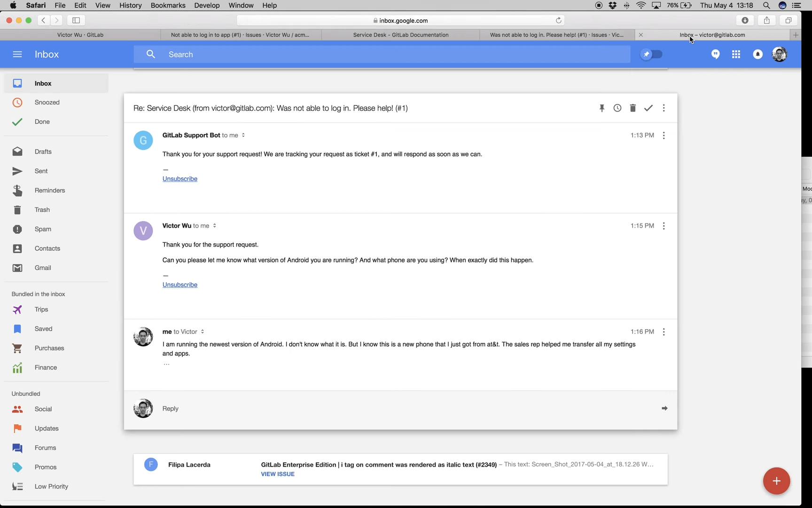
Task: Open conversation more options menu
Action: click(x=664, y=108)
